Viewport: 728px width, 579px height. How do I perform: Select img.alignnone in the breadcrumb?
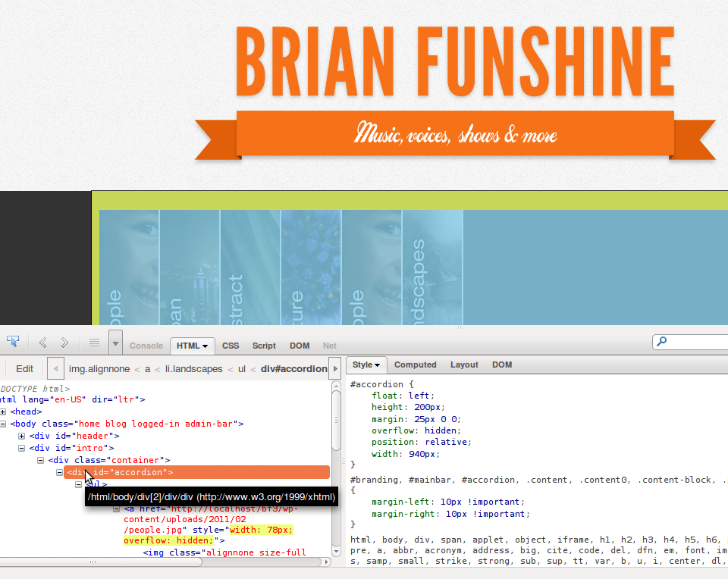pyautogui.click(x=99, y=369)
